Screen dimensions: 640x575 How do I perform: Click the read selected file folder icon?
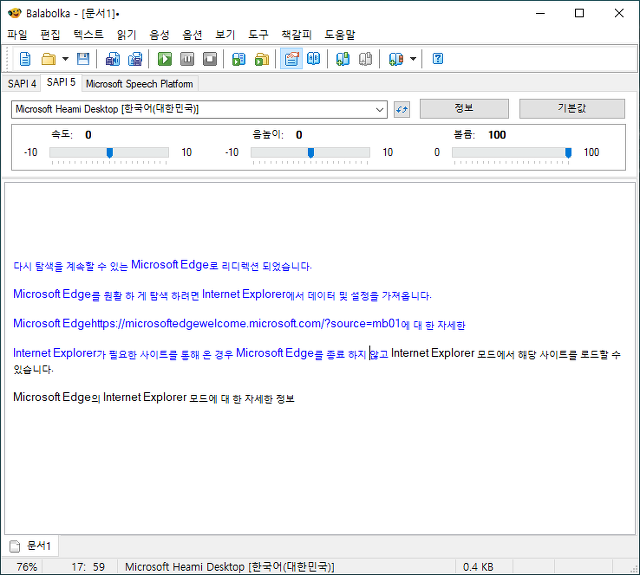click(x=262, y=59)
